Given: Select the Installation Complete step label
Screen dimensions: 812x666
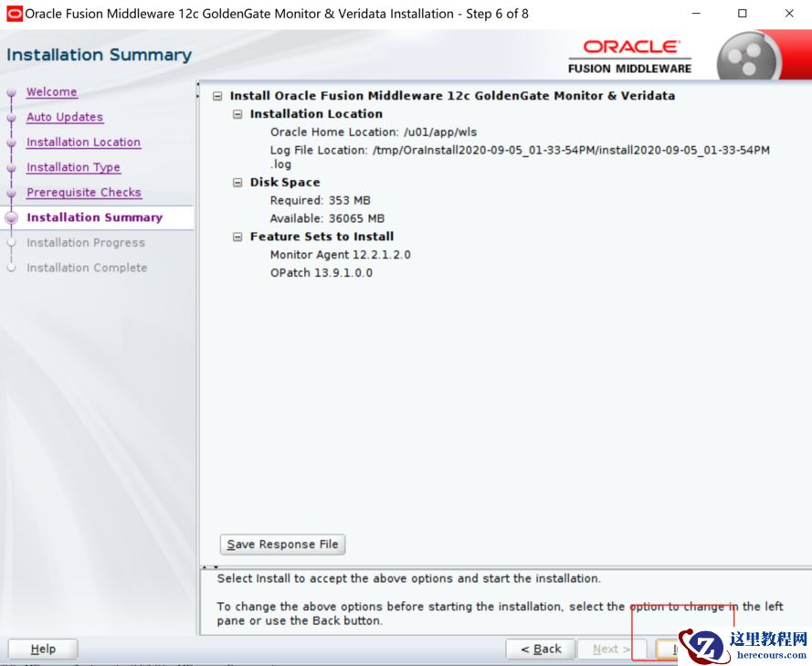Looking at the screenshot, I should click(87, 268).
